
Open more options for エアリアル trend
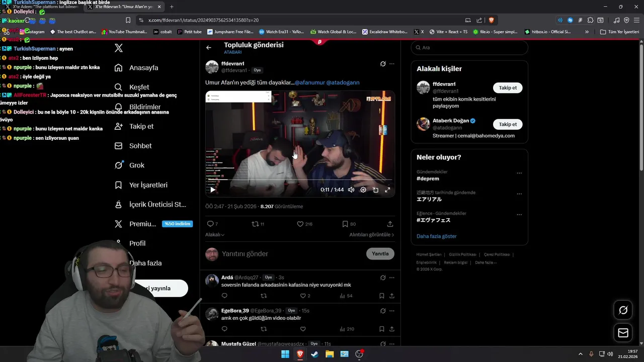pyautogui.click(x=519, y=194)
